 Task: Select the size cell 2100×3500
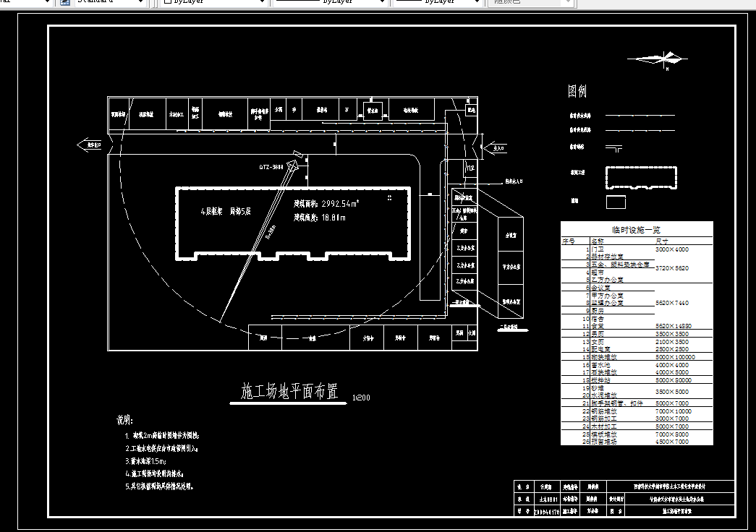672,342
